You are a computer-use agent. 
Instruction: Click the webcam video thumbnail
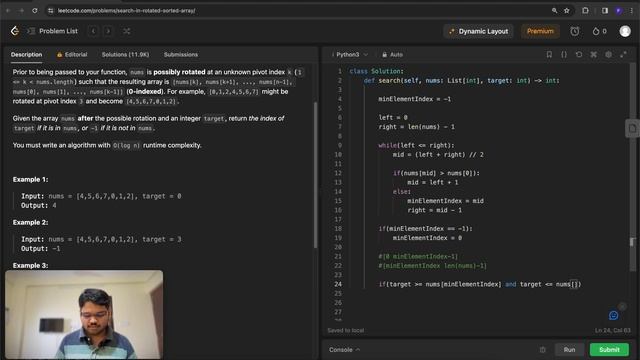click(x=84, y=314)
